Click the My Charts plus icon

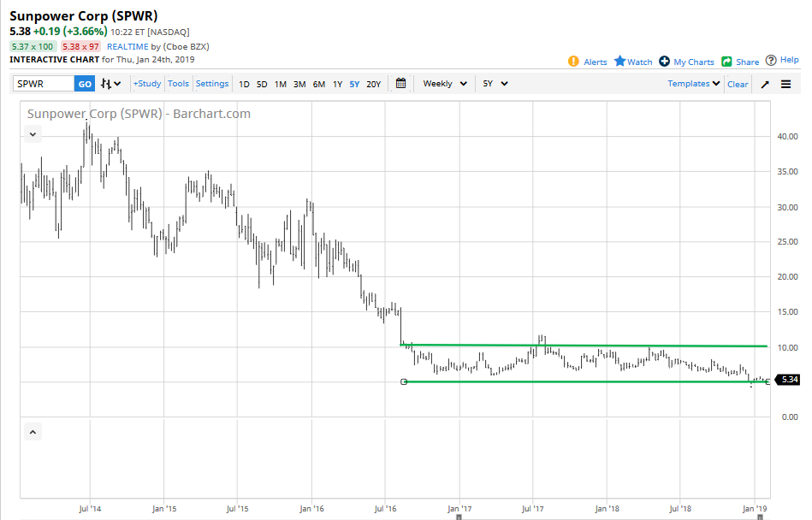click(665, 61)
